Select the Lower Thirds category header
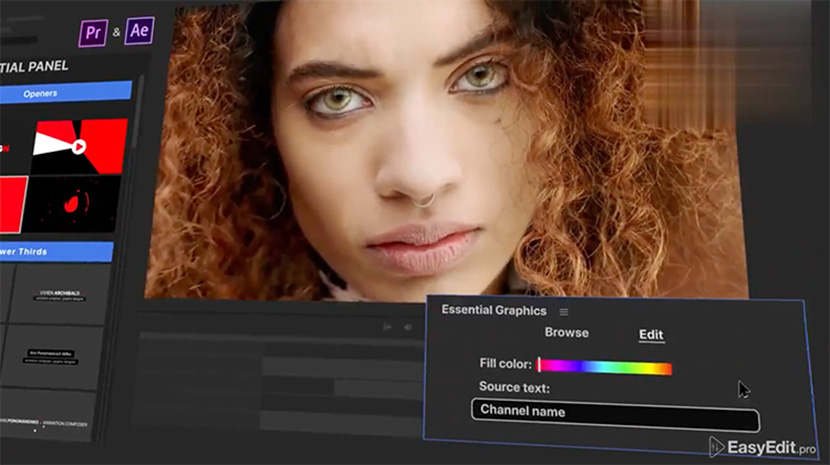The image size is (830, 465). pos(56,252)
